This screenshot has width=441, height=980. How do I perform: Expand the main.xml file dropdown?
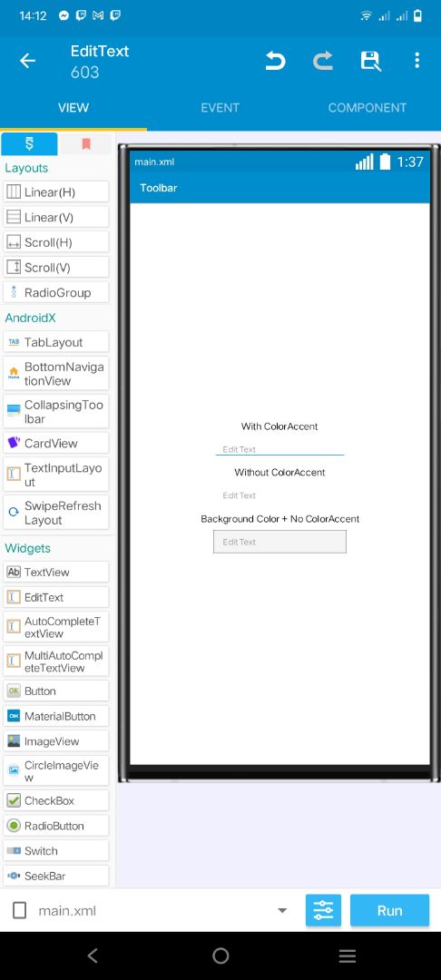(x=282, y=911)
